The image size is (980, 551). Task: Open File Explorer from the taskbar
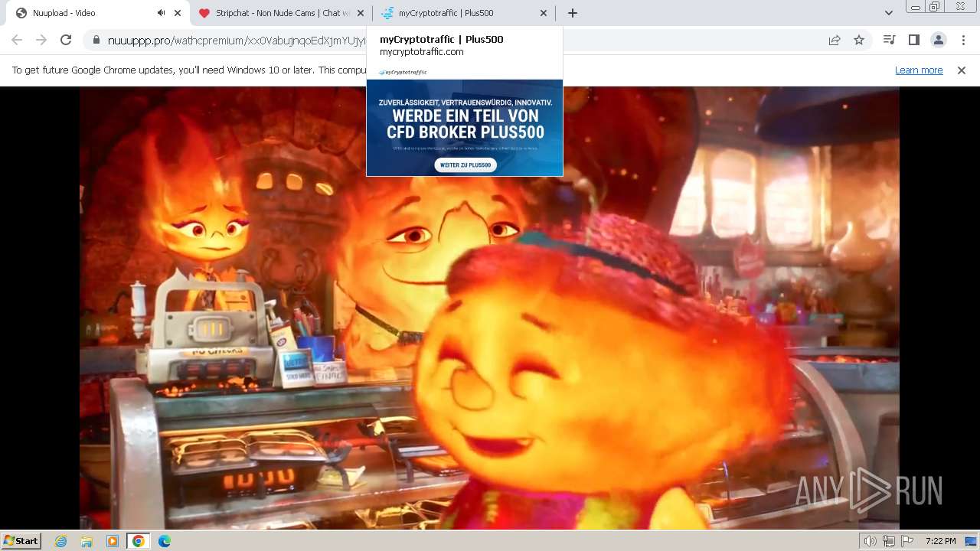(87, 541)
